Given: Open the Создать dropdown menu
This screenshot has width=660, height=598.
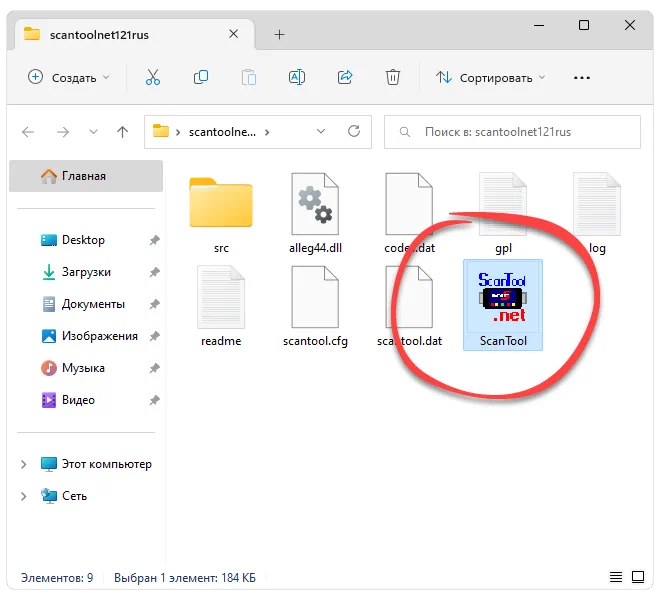Looking at the screenshot, I should [68, 77].
